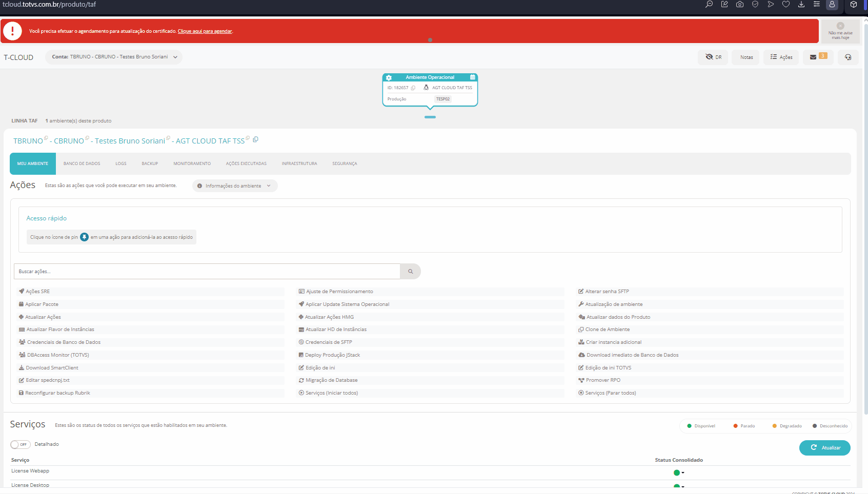This screenshot has height=494, width=868.
Task: Open the calendar icon on Ambiente Operacional card
Action: [x=472, y=77]
